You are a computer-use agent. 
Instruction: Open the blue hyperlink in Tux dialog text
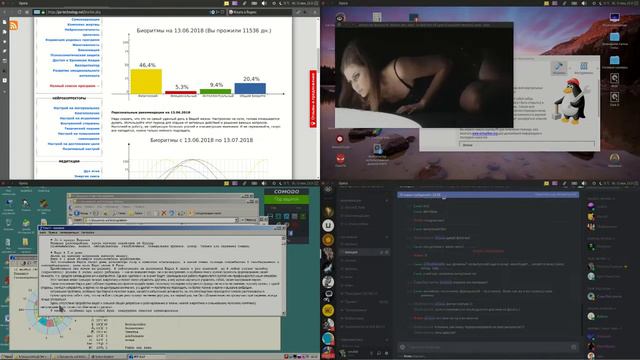coord(485,133)
